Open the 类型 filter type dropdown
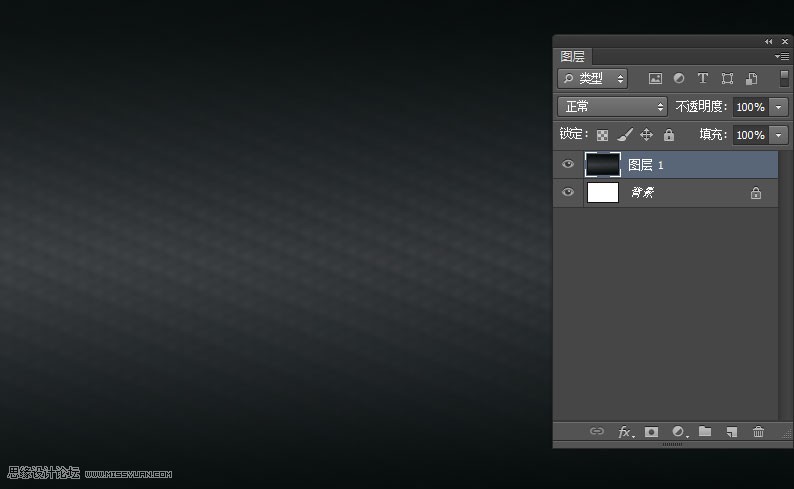The image size is (794, 489). tap(593, 78)
